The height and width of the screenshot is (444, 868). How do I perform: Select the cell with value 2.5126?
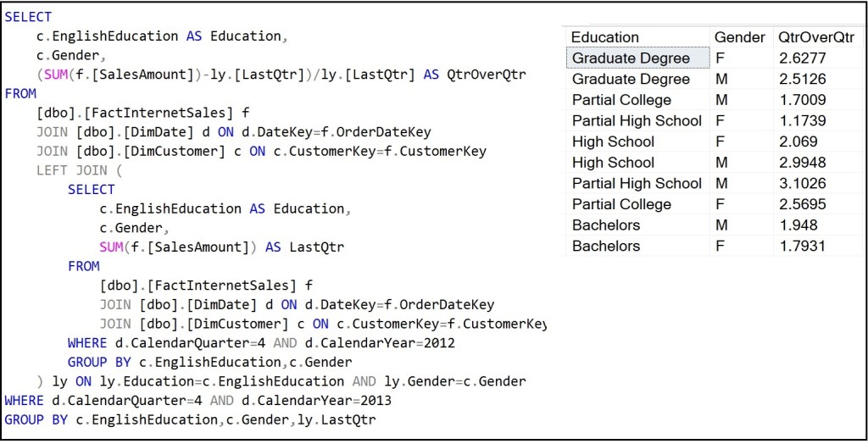[802, 79]
